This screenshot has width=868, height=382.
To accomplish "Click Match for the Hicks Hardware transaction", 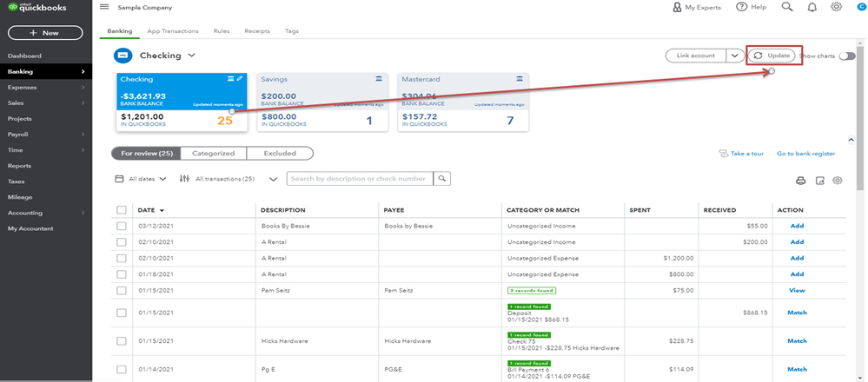I will click(x=797, y=341).
